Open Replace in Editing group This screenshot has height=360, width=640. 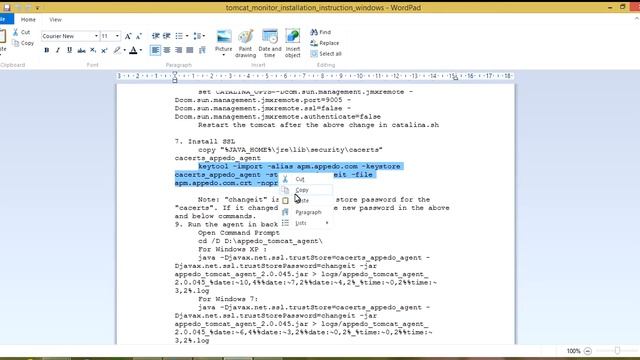pyautogui.click(x=325, y=43)
